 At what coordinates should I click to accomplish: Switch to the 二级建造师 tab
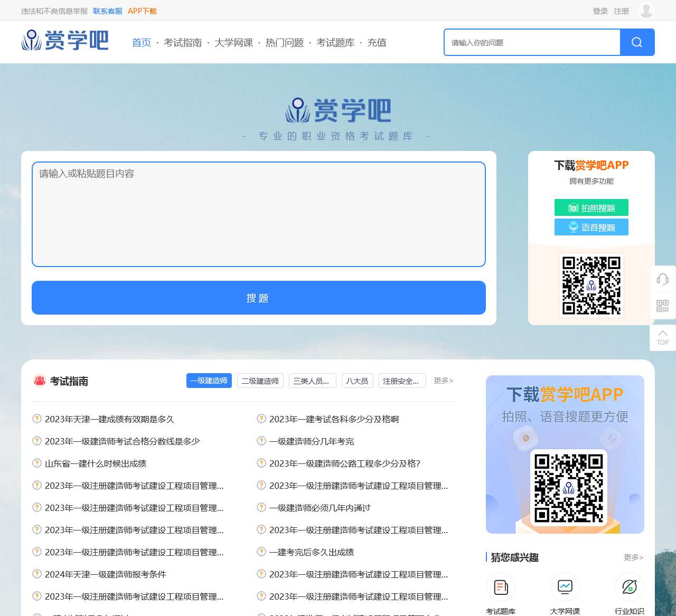[260, 381]
